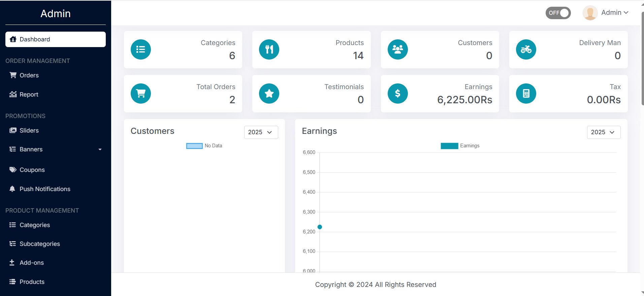Click the Delivery Man motorcycle icon
644x296 pixels.
[x=526, y=49]
